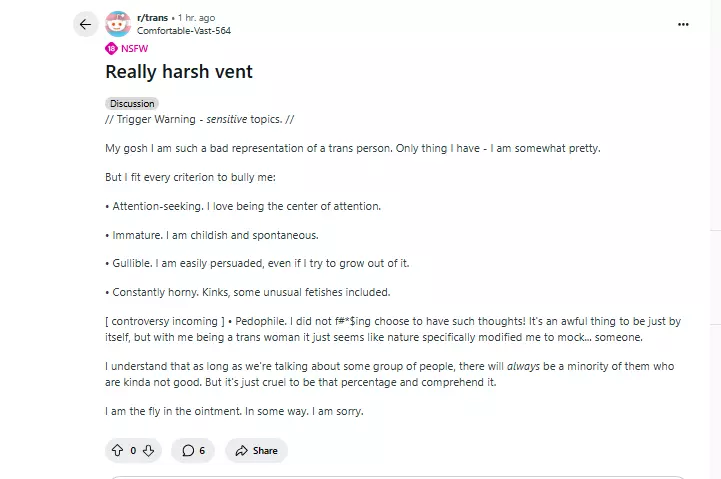This screenshot has width=721, height=479.
Task: Click the 6 comments count
Action: [x=202, y=451]
